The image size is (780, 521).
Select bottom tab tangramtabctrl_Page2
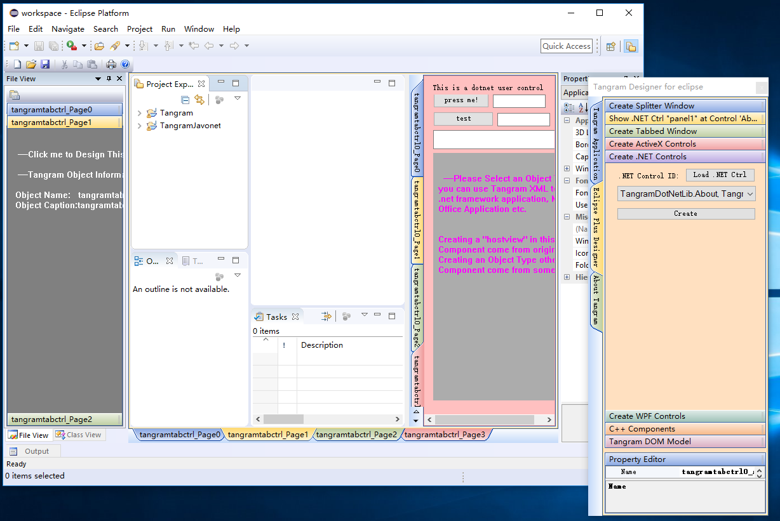coord(356,434)
